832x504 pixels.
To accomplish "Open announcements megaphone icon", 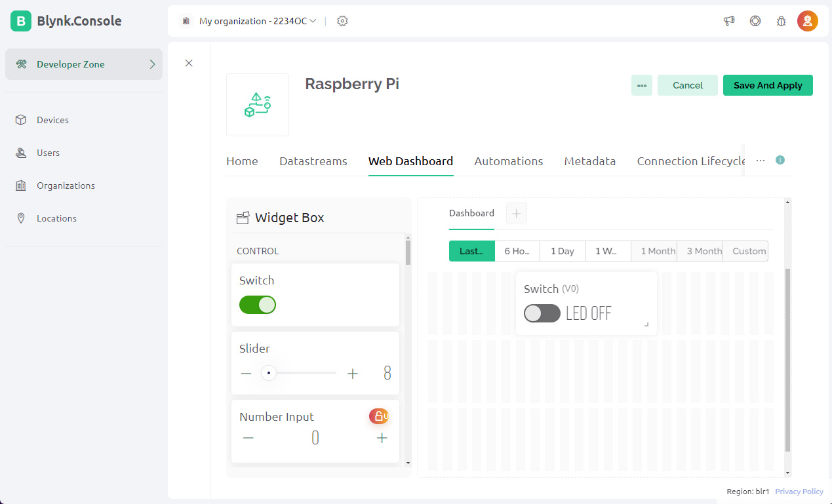I will [x=729, y=21].
